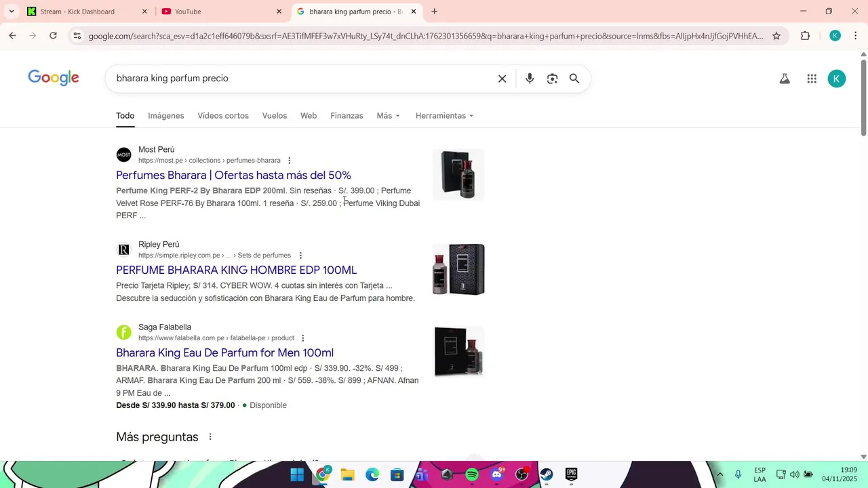Open File Explorer from taskbar
Viewport: 868px width, 488px height.
(347, 474)
